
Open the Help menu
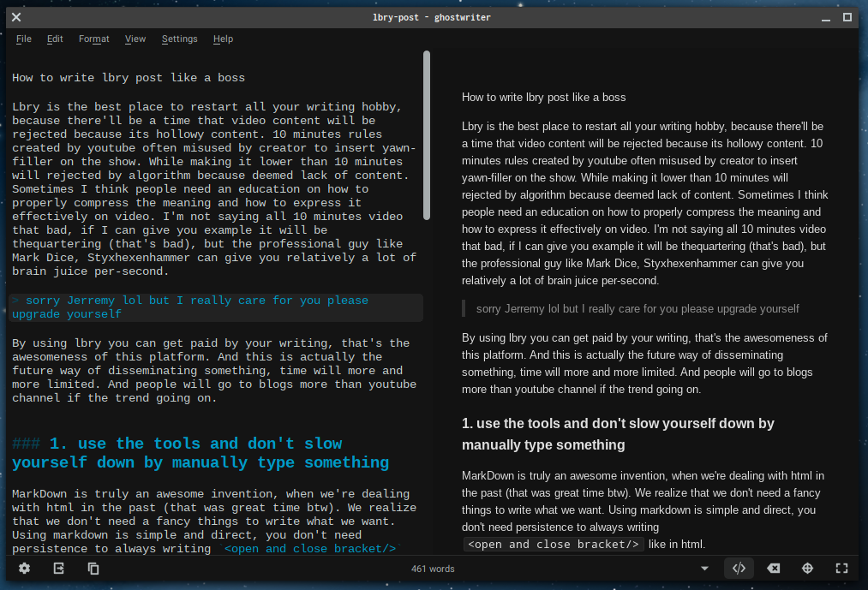tap(223, 39)
